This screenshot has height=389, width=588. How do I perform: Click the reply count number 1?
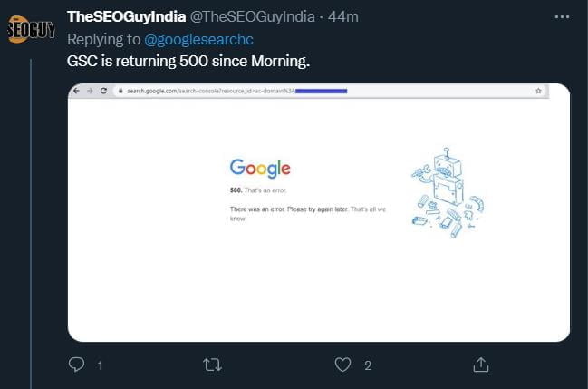tap(100, 365)
